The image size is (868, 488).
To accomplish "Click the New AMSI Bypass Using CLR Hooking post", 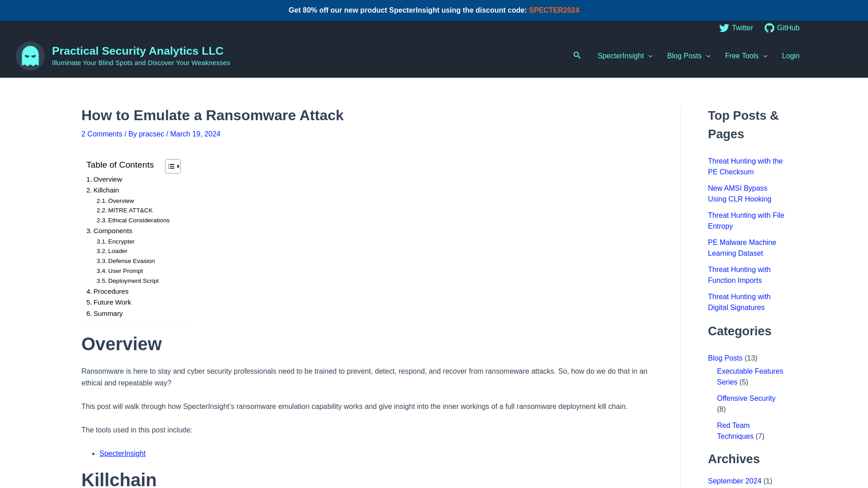I will tap(739, 194).
